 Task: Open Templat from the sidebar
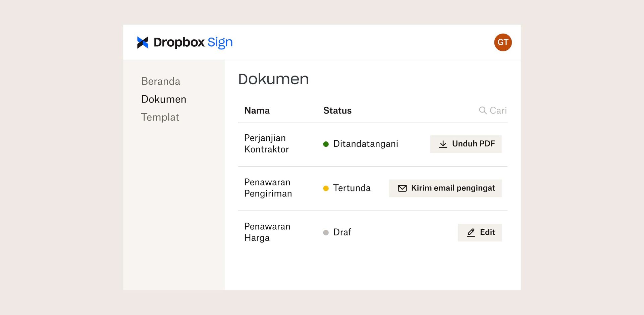[160, 117]
